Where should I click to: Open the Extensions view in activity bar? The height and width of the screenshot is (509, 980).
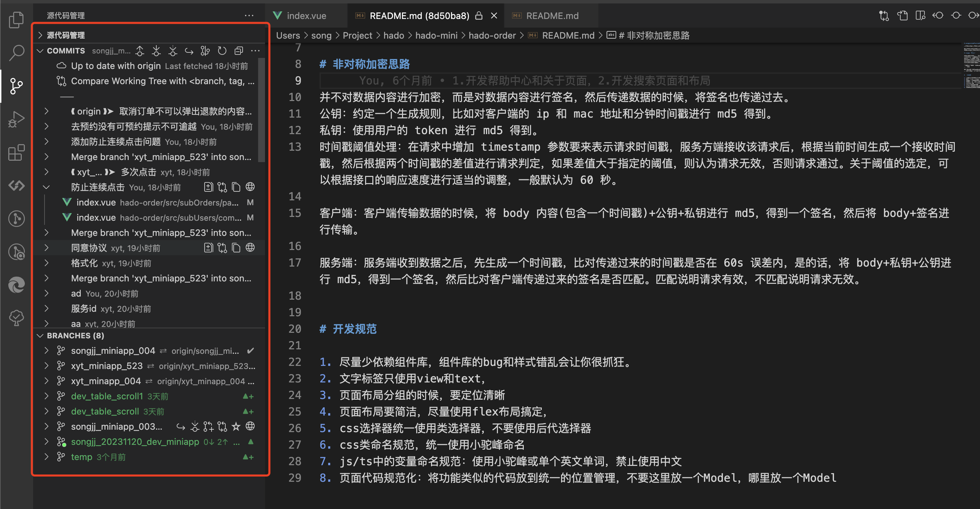[x=16, y=153]
